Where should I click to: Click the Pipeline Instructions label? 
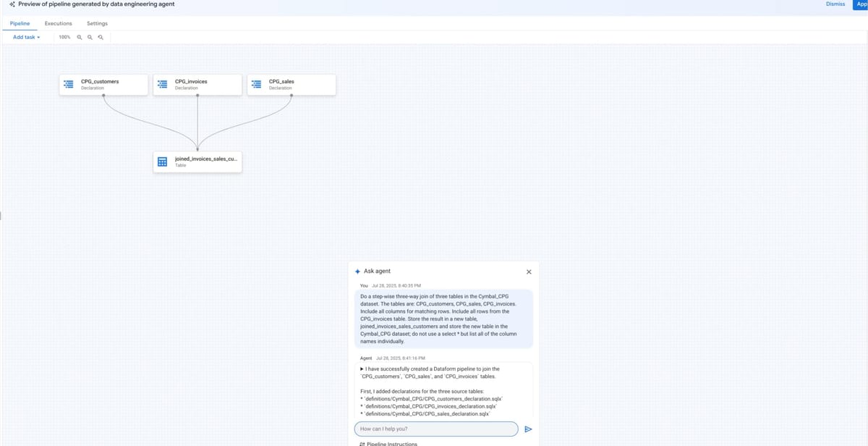[x=392, y=444]
